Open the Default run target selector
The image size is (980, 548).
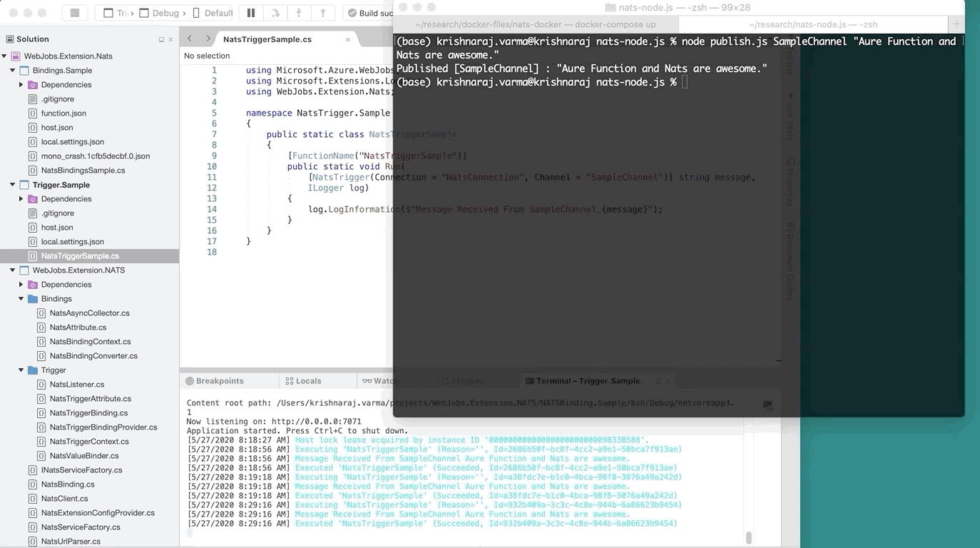213,13
